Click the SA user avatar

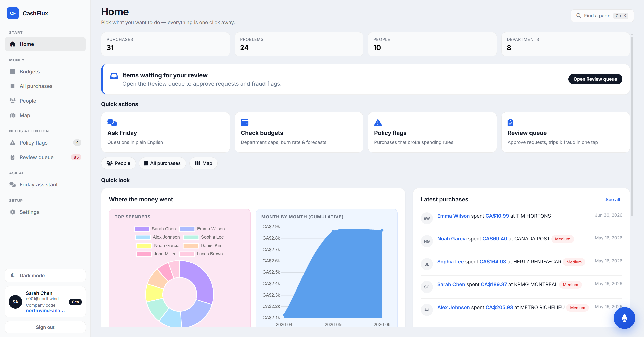pyautogui.click(x=15, y=302)
